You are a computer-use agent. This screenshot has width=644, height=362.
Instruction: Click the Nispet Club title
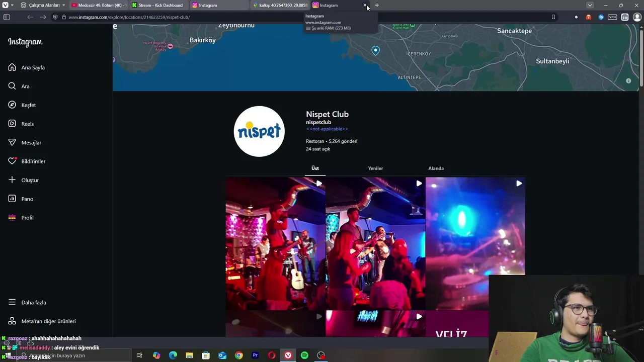[327, 114]
